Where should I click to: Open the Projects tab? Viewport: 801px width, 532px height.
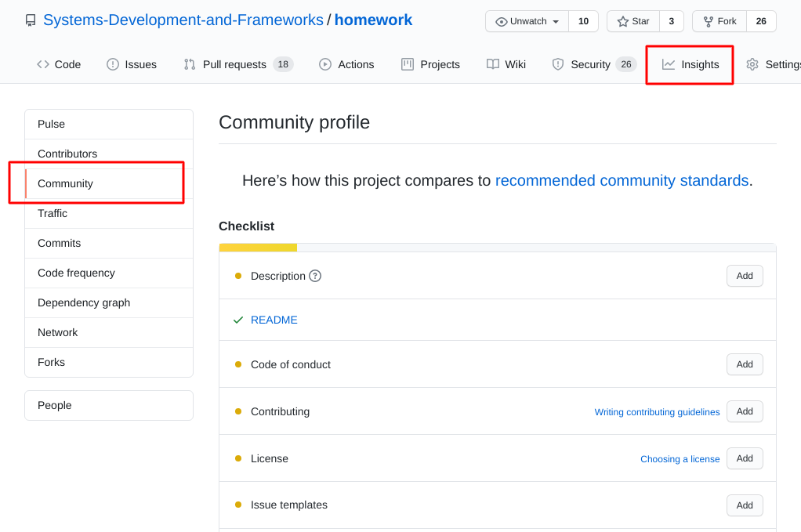click(x=430, y=64)
